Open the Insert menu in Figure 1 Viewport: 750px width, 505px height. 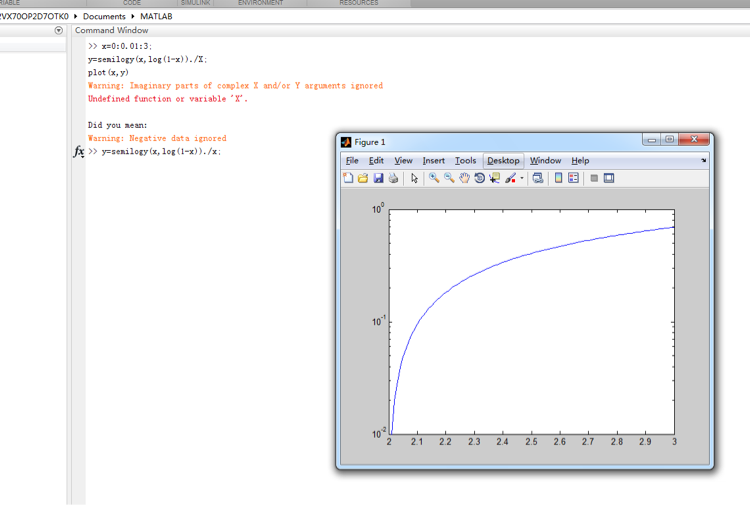(x=433, y=161)
